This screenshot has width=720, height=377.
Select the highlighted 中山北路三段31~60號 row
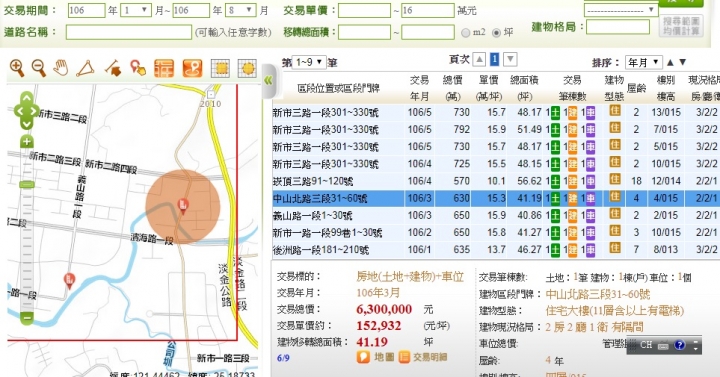coord(496,198)
